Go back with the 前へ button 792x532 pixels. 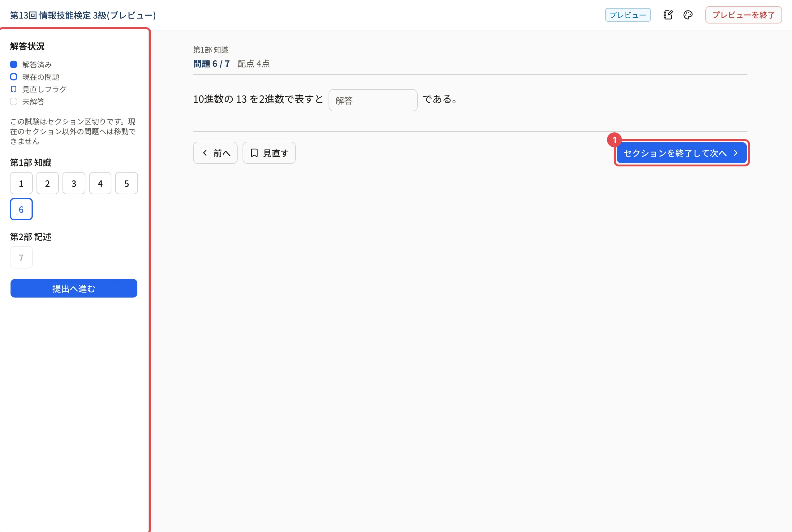pos(215,153)
